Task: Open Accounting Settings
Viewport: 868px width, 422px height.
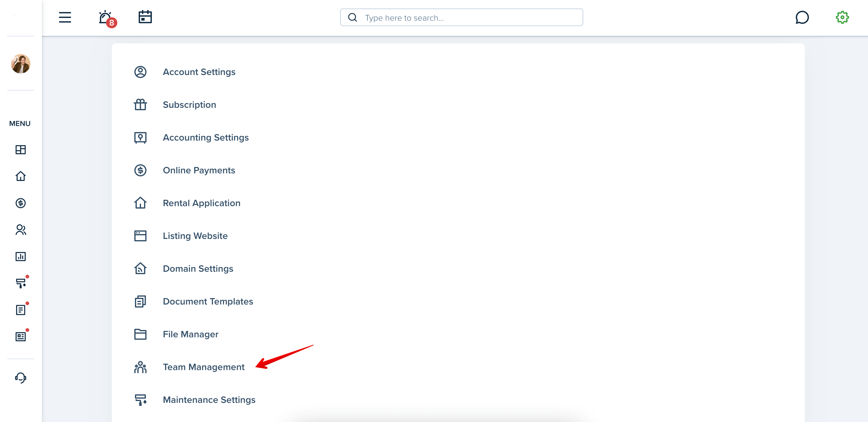Action: [x=206, y=138]
